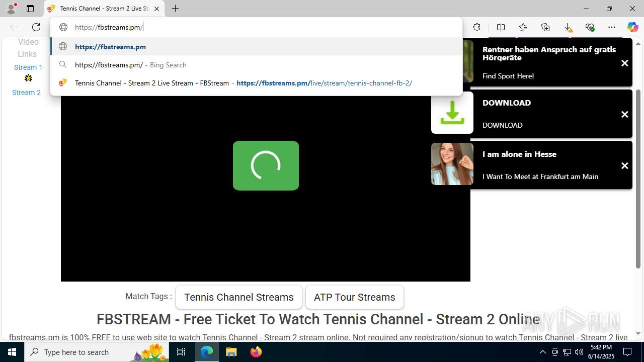The image size is (644, 362).
Task: Open Microsoft Edge on taskbar
Action: [207, 352]
